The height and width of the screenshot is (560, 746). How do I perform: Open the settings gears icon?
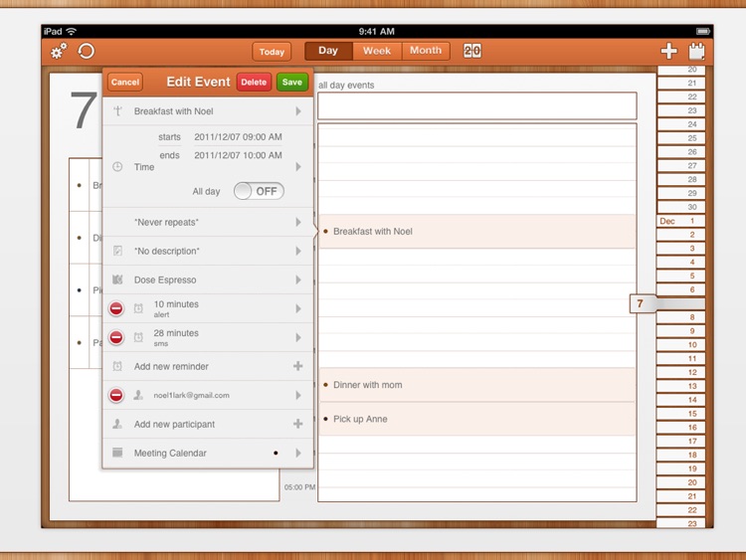(x=59, y=51)
